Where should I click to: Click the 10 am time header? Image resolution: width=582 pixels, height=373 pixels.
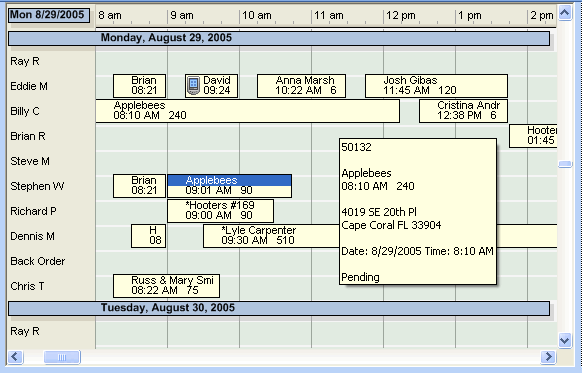pos(257,16)
